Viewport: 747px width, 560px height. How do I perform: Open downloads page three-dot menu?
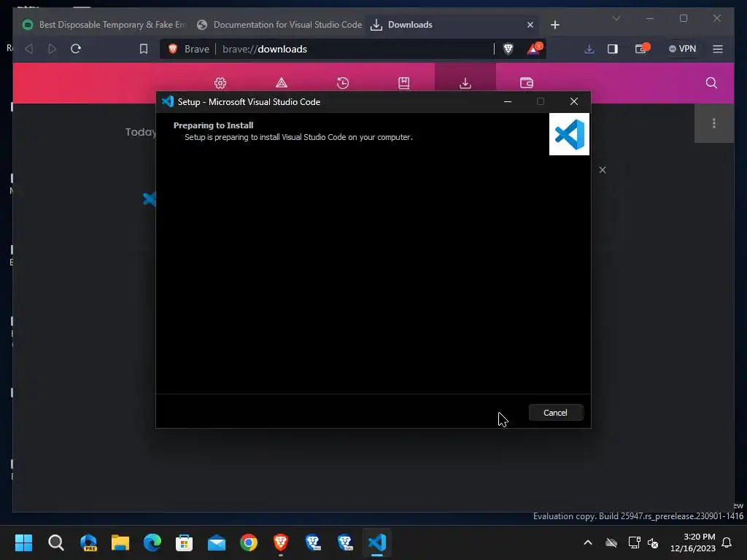(x=713, y=123)
